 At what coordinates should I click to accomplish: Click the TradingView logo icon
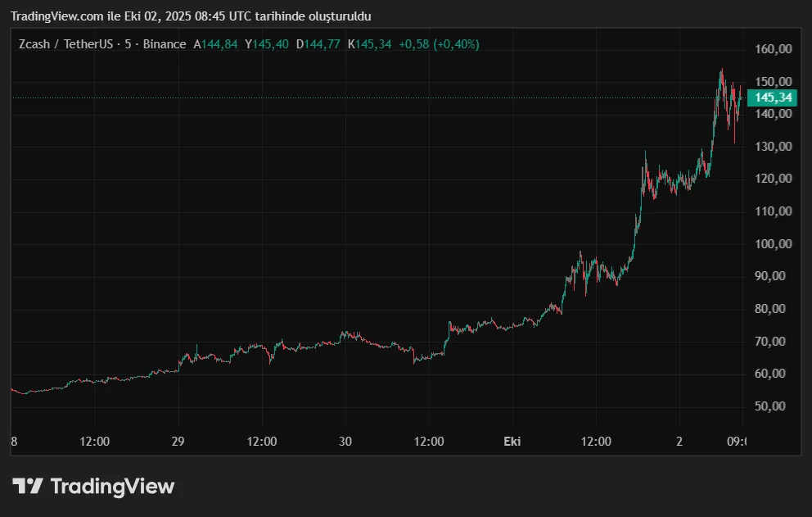pos(27,487)
